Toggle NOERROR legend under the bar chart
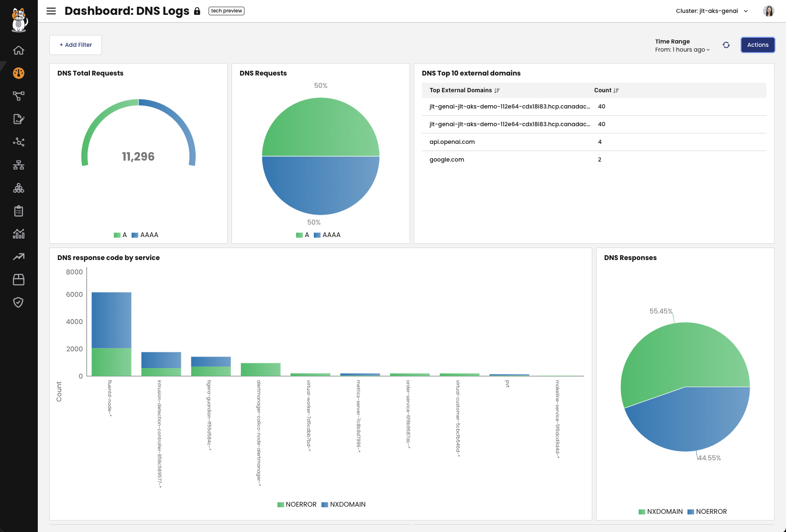This screenshot has width=786, height=532. [x=297, y=504]
